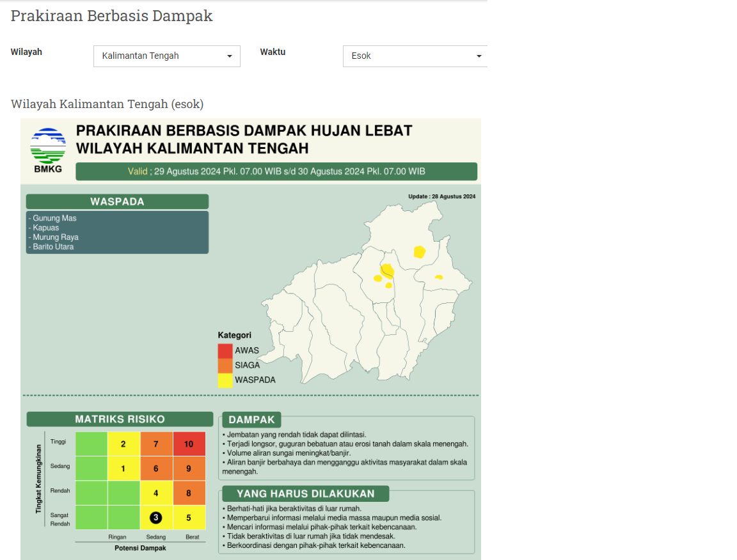This screenshot has height=560, width=737.
Task: Click risk matrix cell number 9
Action: tap(189, 469)
